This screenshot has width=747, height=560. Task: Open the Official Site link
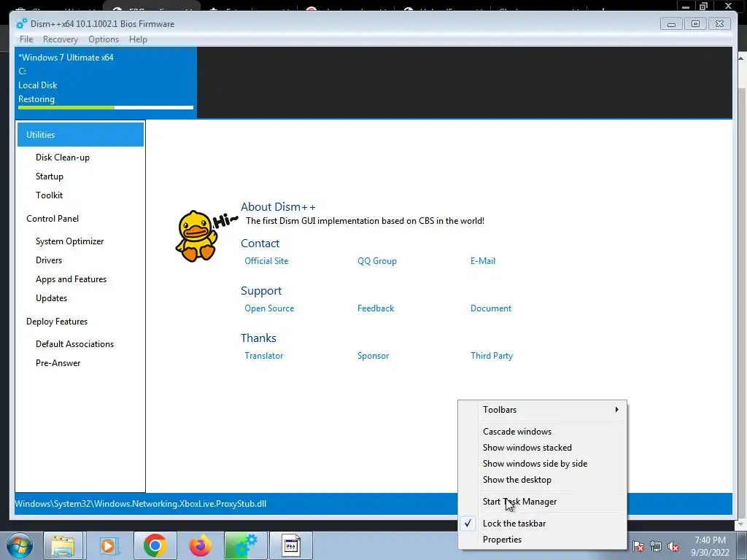tap(266, 261)
